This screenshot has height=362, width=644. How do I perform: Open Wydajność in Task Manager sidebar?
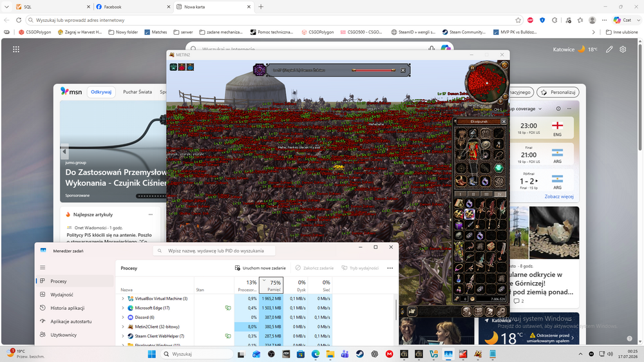pyautogui.click(x=75, y=294)
